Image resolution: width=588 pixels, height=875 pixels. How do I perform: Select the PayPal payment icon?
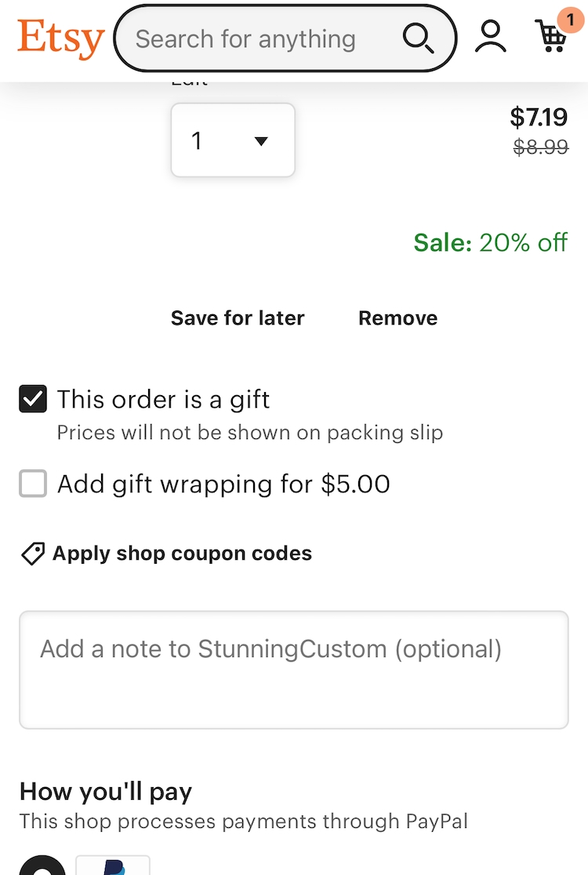pyautogui.click(x=111, y=867)
